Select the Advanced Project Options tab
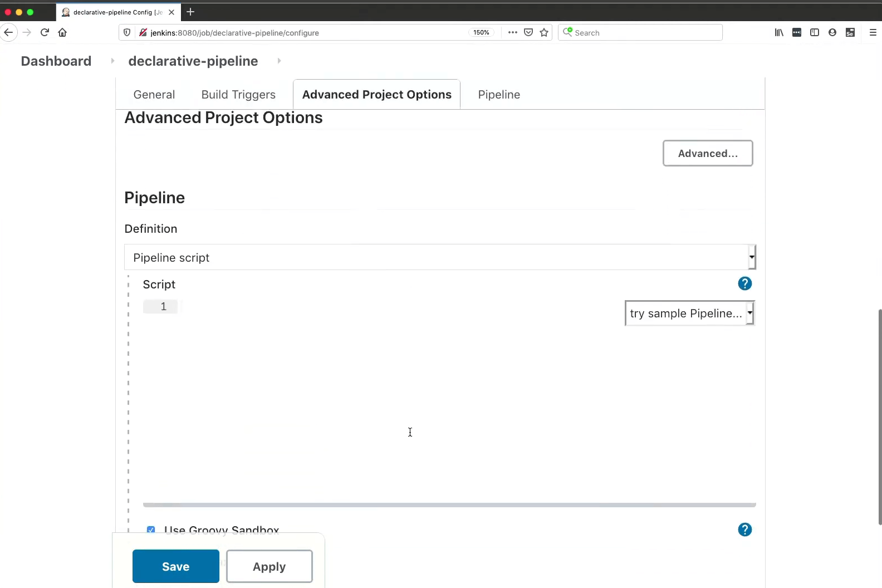The width and height of the screenshot is (882, 588). pyautogui.click(x=377, y=95)
